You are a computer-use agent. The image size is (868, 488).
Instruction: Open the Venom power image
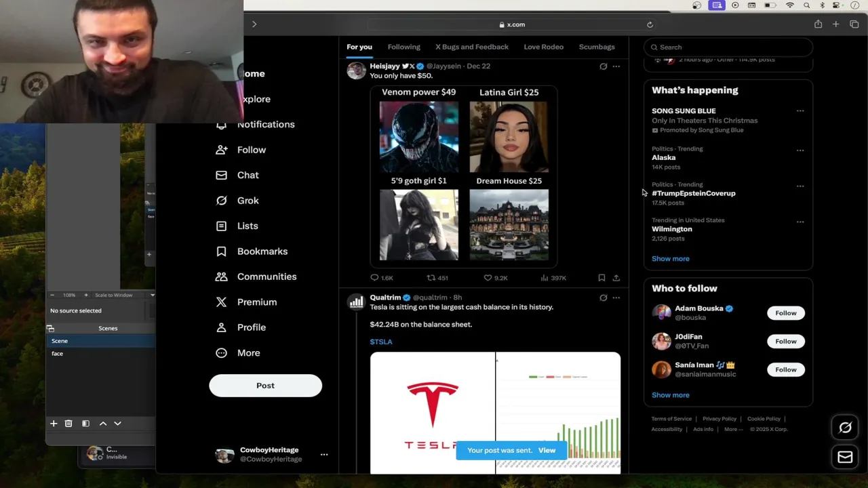point(418,137)
